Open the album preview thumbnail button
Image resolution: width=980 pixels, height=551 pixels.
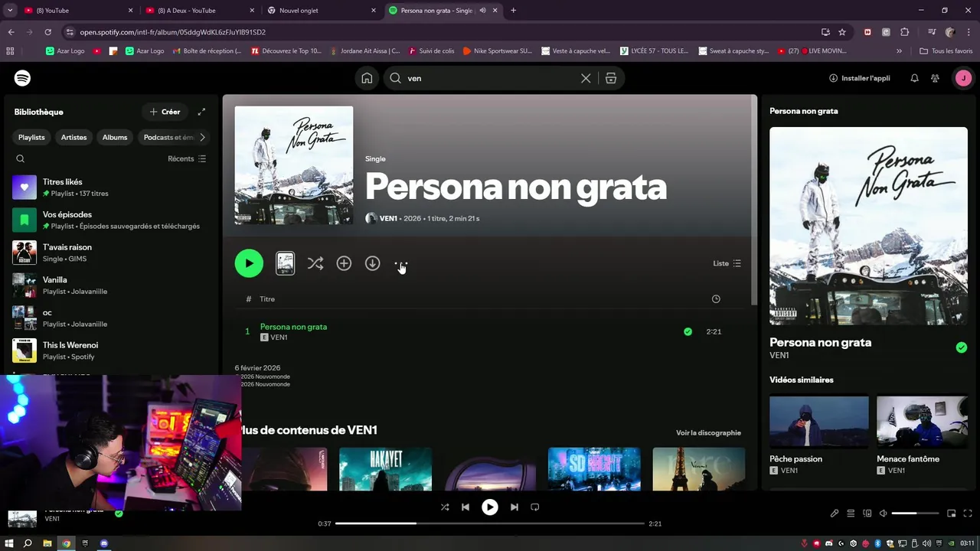[285, 263]
